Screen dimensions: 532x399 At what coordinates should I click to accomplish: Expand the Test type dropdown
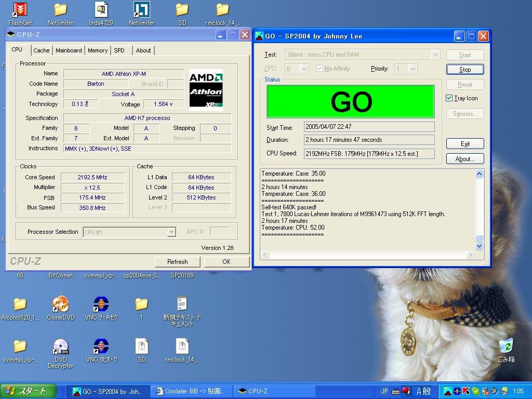[435, 55]
